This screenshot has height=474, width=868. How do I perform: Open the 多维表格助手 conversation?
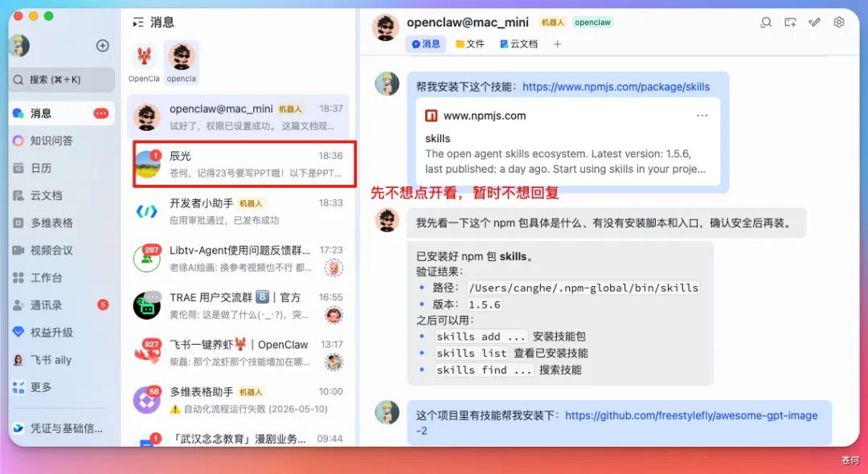tap(238, 400)
